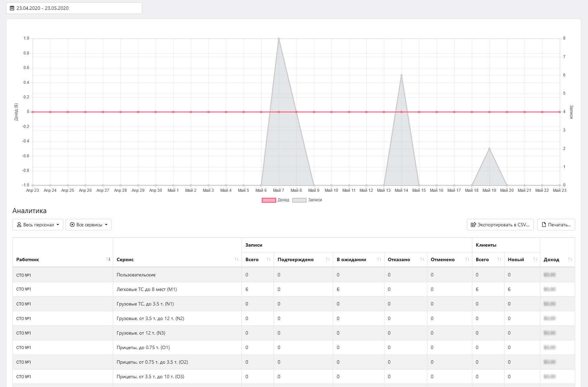Click the Май 23 axis label

(x=560, y=190)
